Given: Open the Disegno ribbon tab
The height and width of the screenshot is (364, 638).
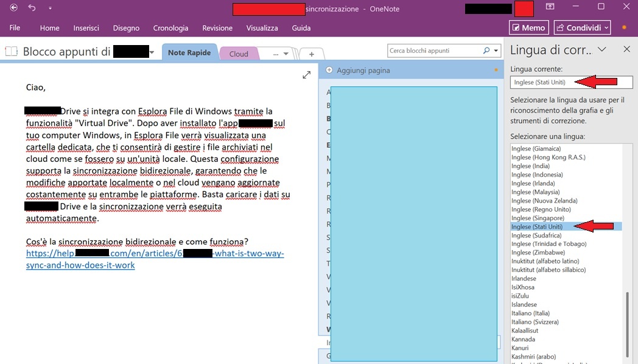Looking at the screenshot, I should [126, 28].
